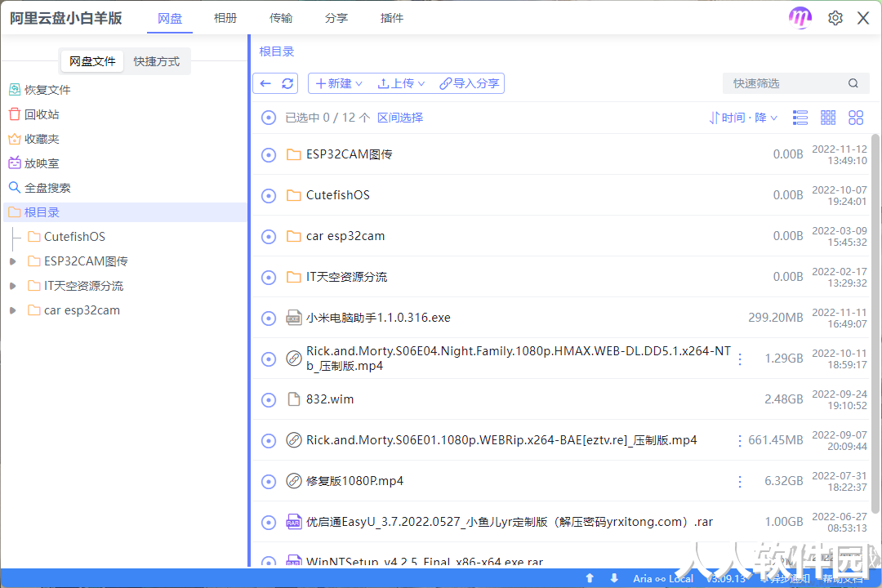882x588 pixels.
Task: Open CutefishOS in the sidebar tree
Action: pos(74,237)
